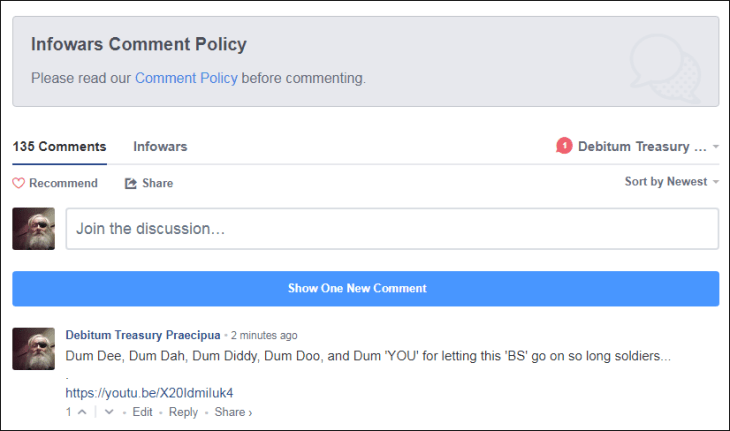The image size is (730, 431).
Task: Click the Recommend heart icon
Action: tap(18, 183)
